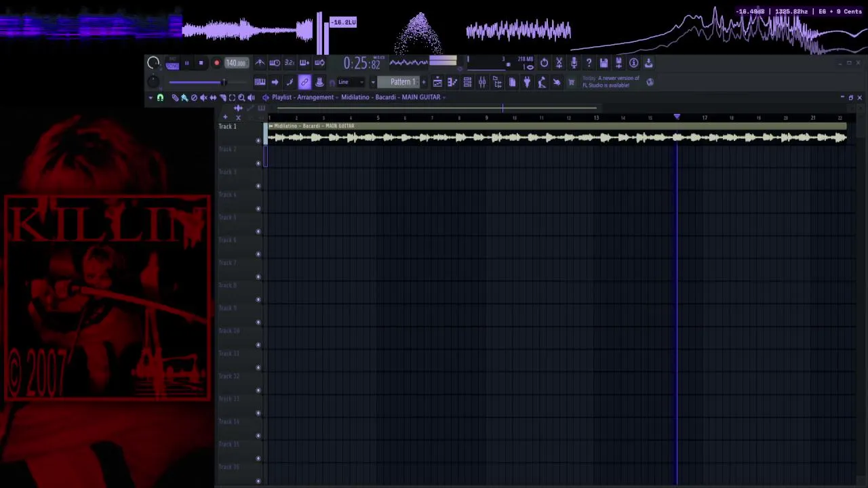Click the newer version of FL Studio notice
868x488 pixels.
(x=610, y=82)
